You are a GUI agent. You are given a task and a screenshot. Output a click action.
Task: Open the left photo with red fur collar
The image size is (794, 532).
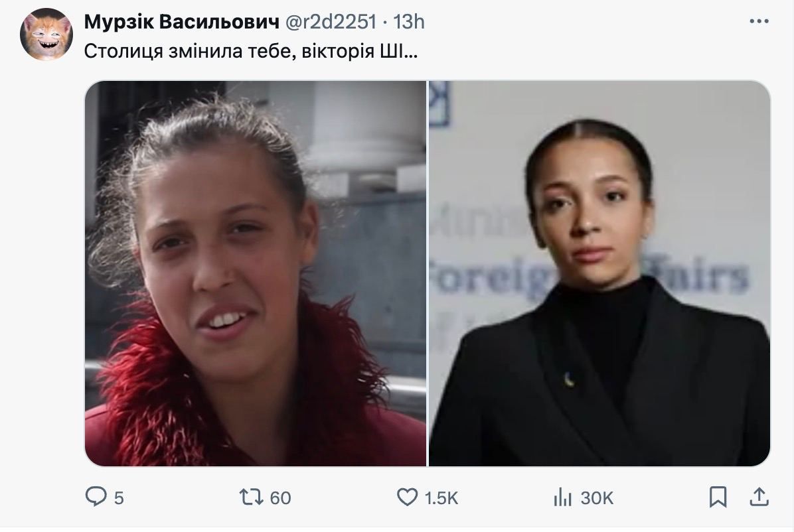(255, 273)
